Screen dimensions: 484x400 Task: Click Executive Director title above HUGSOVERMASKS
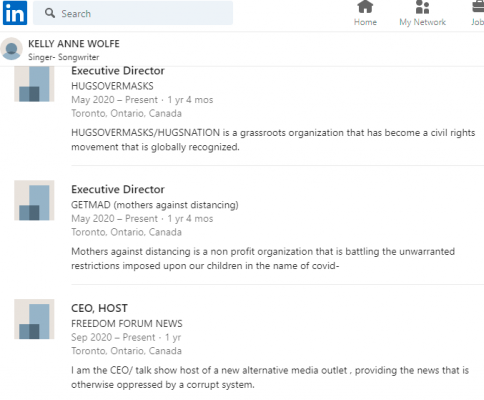(118, 71)
